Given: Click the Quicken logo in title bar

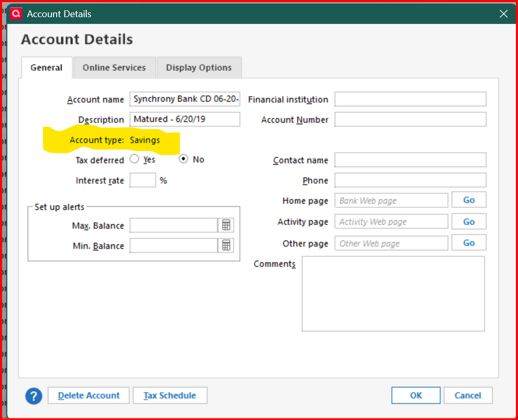Looking at the screenshot, I should tap(16, 13).
